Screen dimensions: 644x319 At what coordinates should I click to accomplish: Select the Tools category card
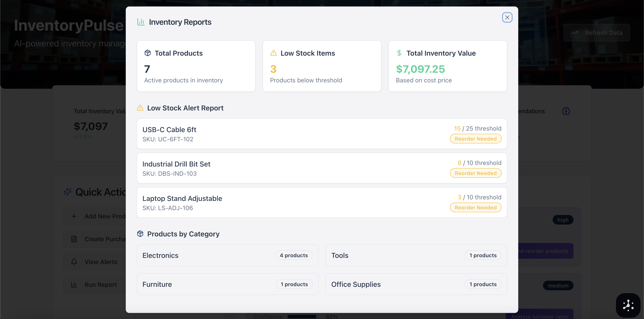point(416,255)
